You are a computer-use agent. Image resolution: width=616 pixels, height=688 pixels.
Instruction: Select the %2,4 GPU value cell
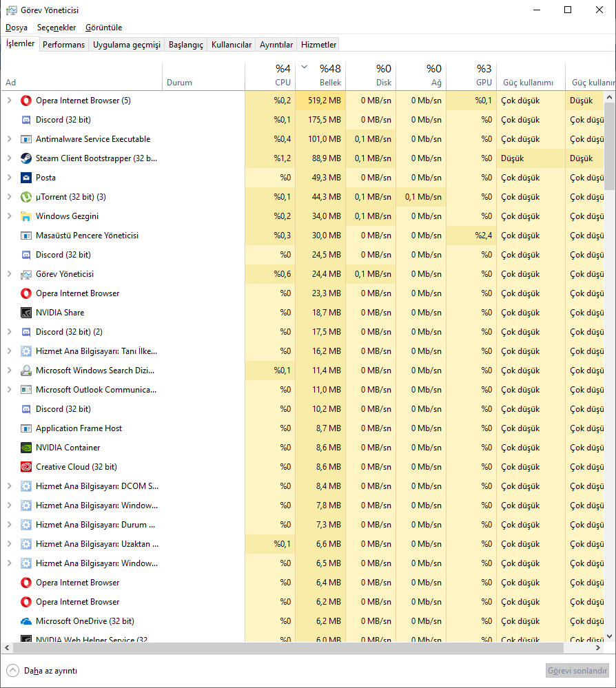click(x=471, y=236)
